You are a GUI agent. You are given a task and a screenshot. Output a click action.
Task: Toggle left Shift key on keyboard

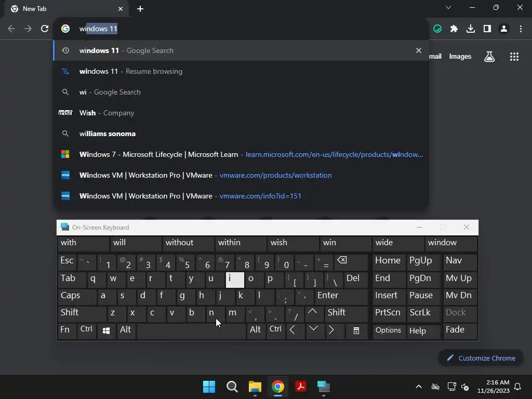pyautogui.click(x=82, y=313)
